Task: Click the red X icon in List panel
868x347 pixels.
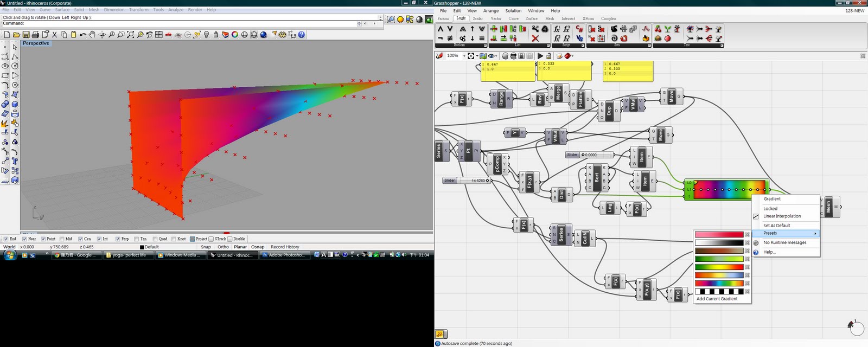Action: [535, 38]
